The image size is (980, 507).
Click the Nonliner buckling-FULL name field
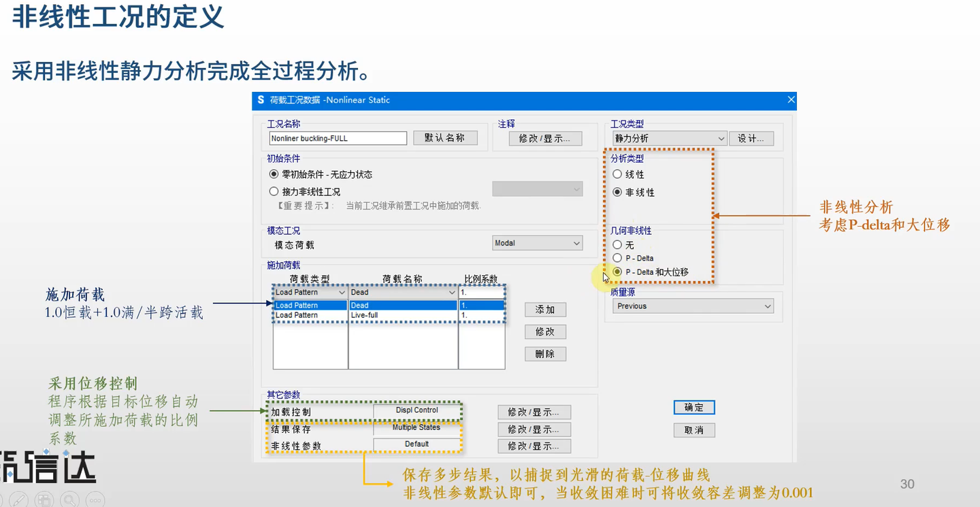tap(337, 137)
